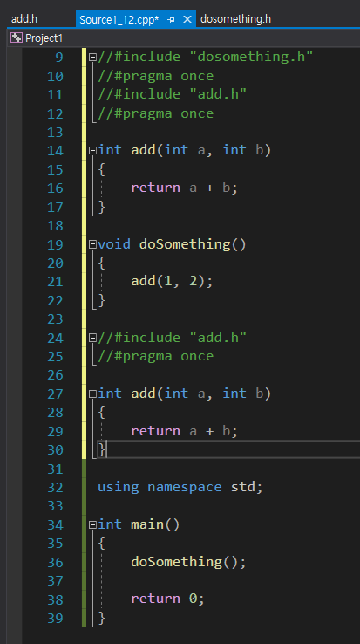
Task: Toggle pin on Source1_12.cpp tab
Action: point(171,20)
